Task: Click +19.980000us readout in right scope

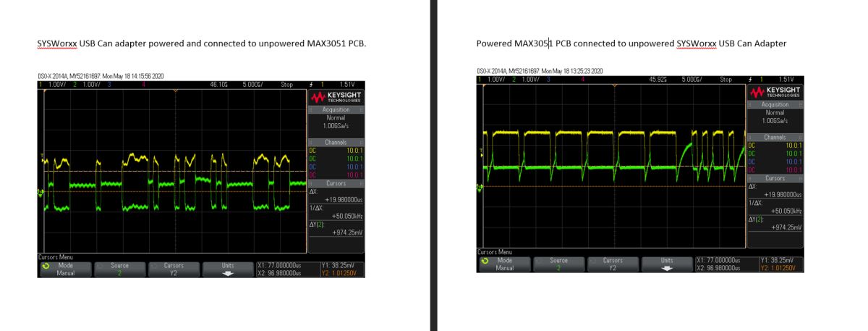Action: (x=783, y=194)
